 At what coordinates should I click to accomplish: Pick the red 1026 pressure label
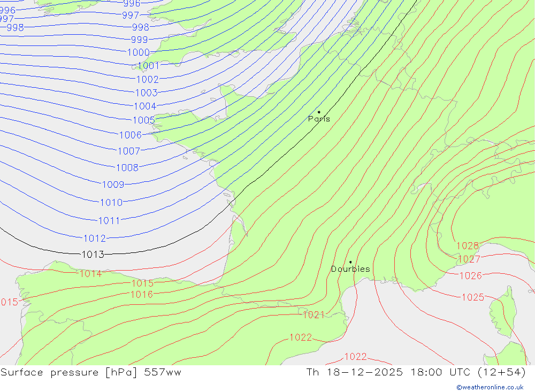tap(470, 275)
